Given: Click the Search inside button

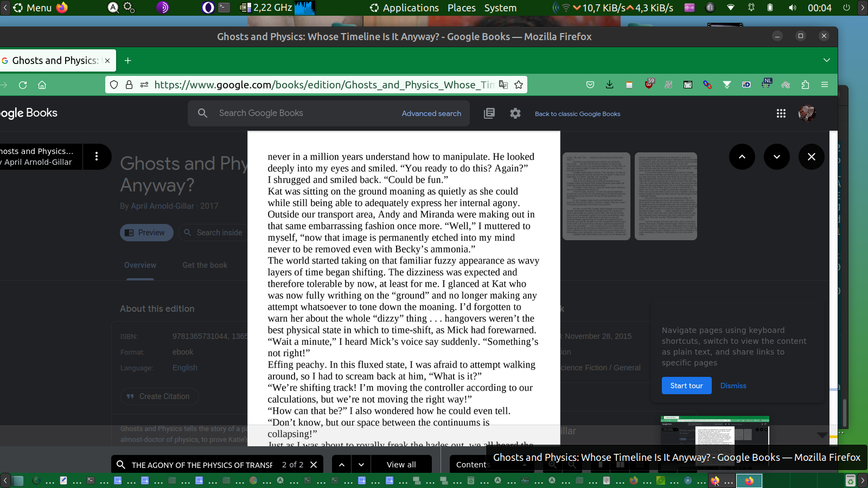Looking at the screenshot, I should (214, 233).
